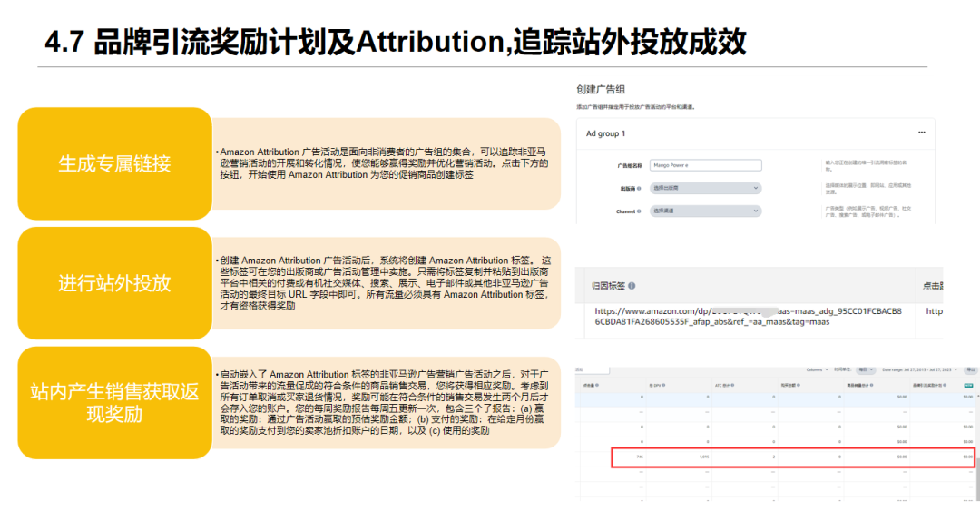Click the info icon beside 总 DPV header
This screenshot has width=980, height=521.
pos(663,385)
